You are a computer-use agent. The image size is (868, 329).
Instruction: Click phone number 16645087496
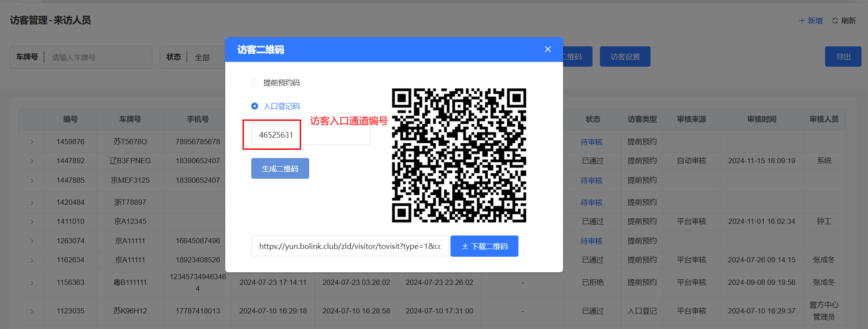[198, 241]
